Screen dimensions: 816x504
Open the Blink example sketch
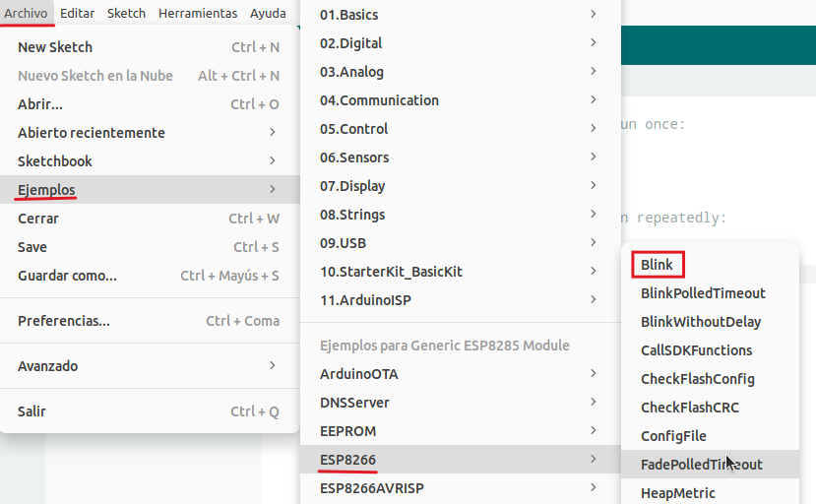tap(657, 265)
